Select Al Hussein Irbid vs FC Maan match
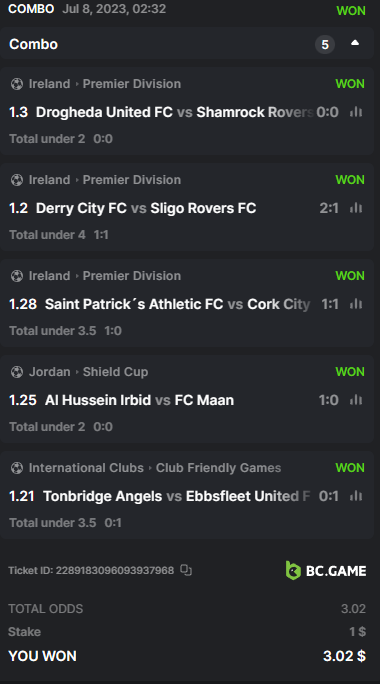Viewport: 380px width, 684px height. [x=139, y=400]
